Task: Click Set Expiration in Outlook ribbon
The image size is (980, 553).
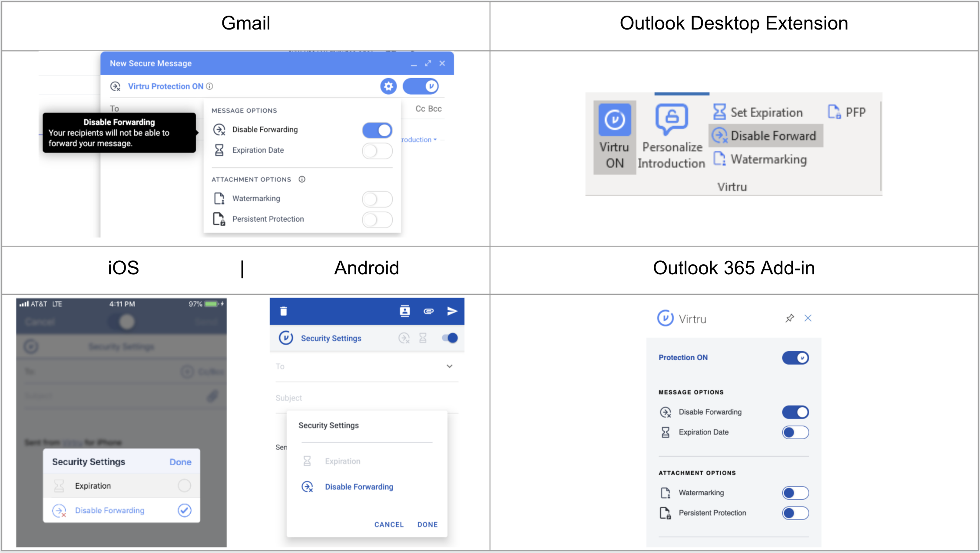Action: (758, 112)
